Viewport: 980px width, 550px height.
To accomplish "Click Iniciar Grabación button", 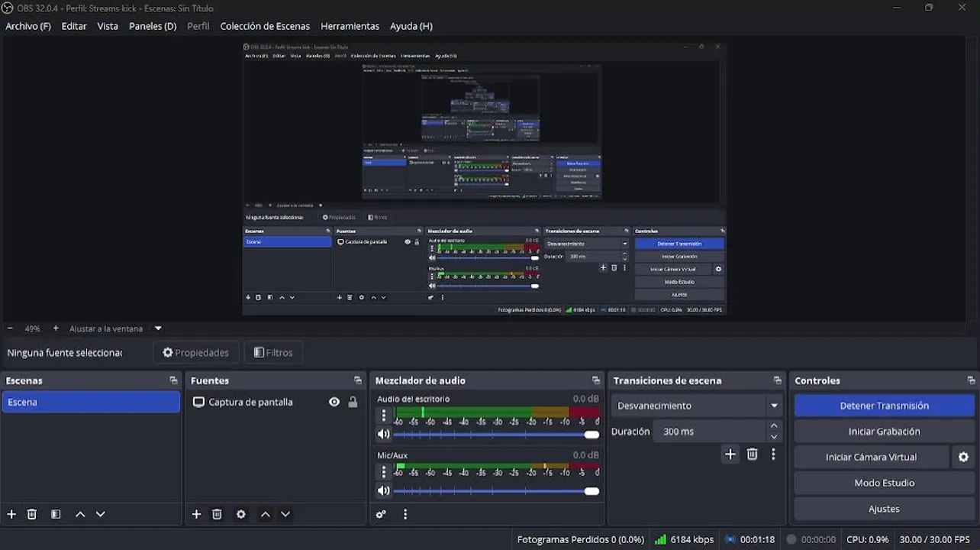I will pyautogui.click(x=885, y=432).
